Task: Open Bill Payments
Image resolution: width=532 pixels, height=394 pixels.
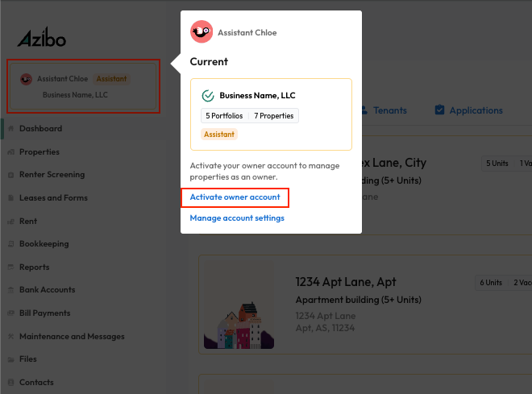Action: click(45, 313)
